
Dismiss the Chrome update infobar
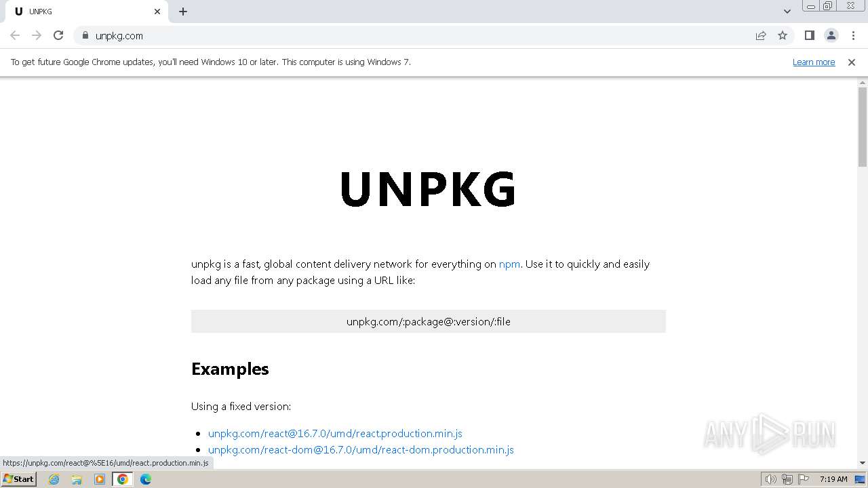[x=852, y=62]
